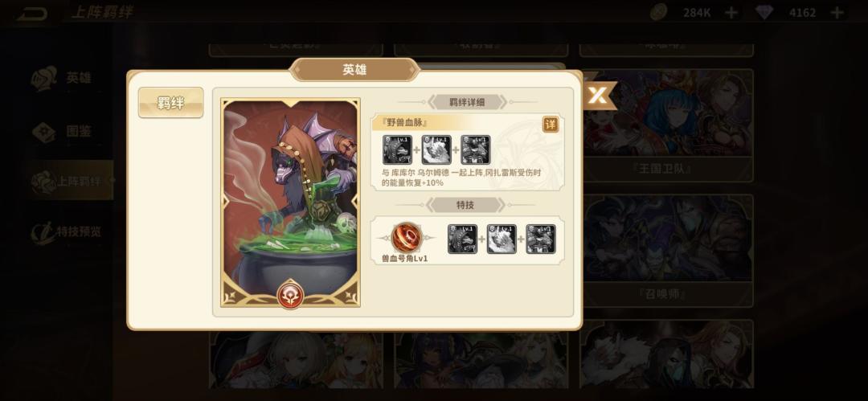Select the 羁绊 tab in popup

(x=170, y=103)
